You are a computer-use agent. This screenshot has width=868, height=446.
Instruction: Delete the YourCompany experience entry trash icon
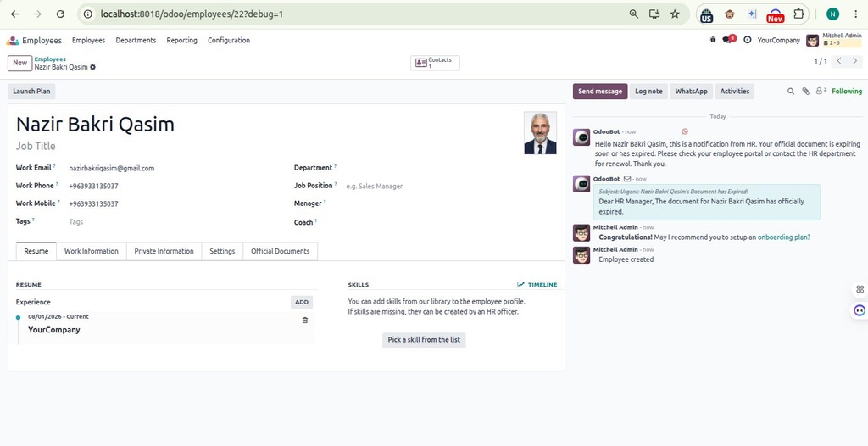pyautogui.click(x=304, y=321)
